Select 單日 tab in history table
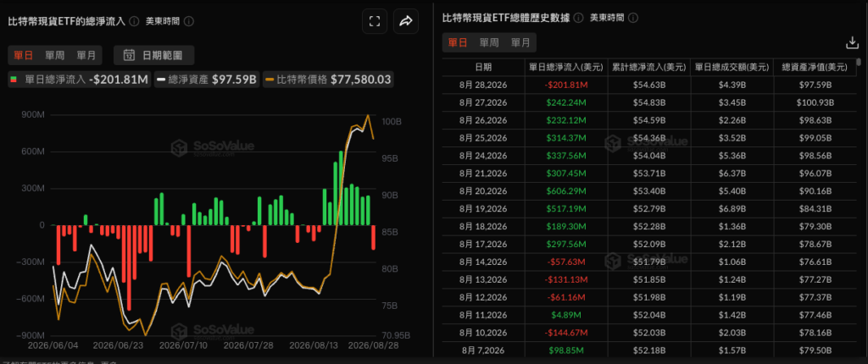868x364 pixels. (x=457, y=42)
